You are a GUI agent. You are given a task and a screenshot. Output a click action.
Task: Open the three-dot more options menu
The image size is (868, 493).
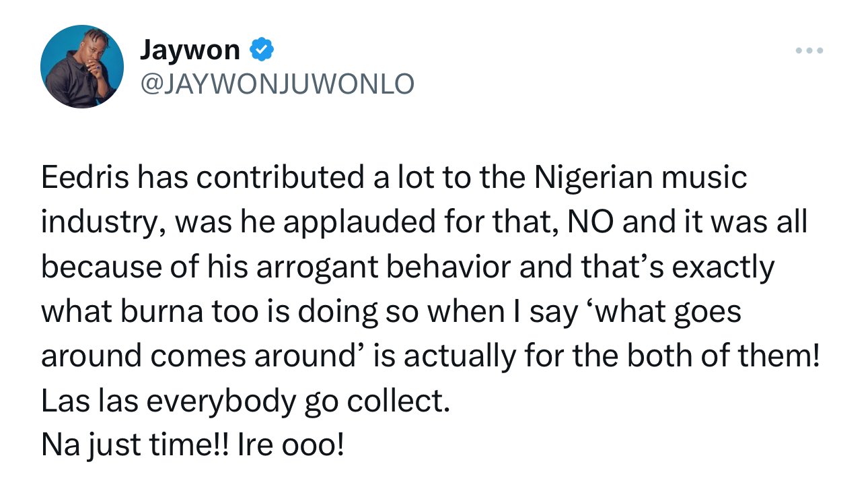pos(809,51)
